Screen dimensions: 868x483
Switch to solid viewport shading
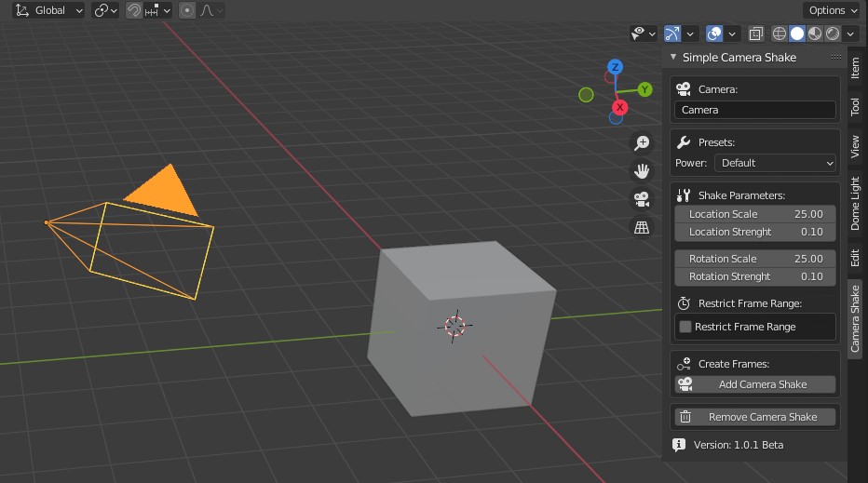796,34
